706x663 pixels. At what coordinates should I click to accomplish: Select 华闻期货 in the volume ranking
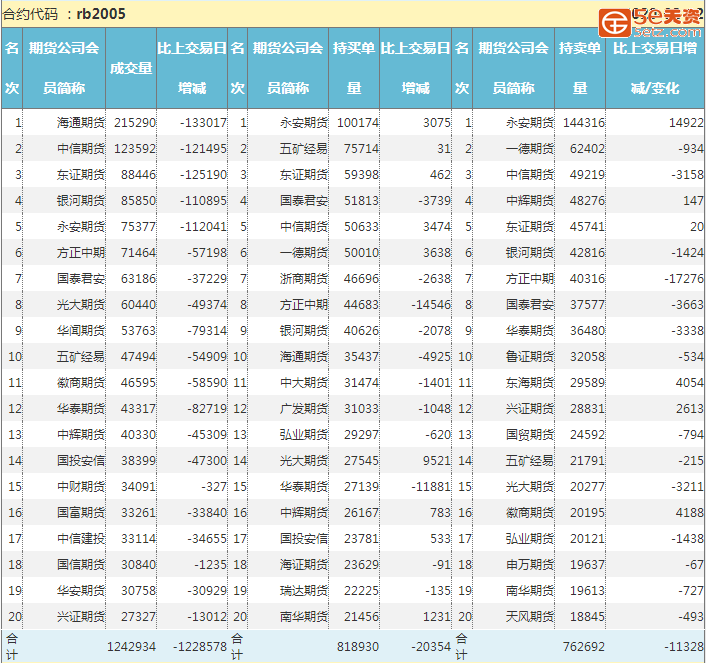[80, 331]
